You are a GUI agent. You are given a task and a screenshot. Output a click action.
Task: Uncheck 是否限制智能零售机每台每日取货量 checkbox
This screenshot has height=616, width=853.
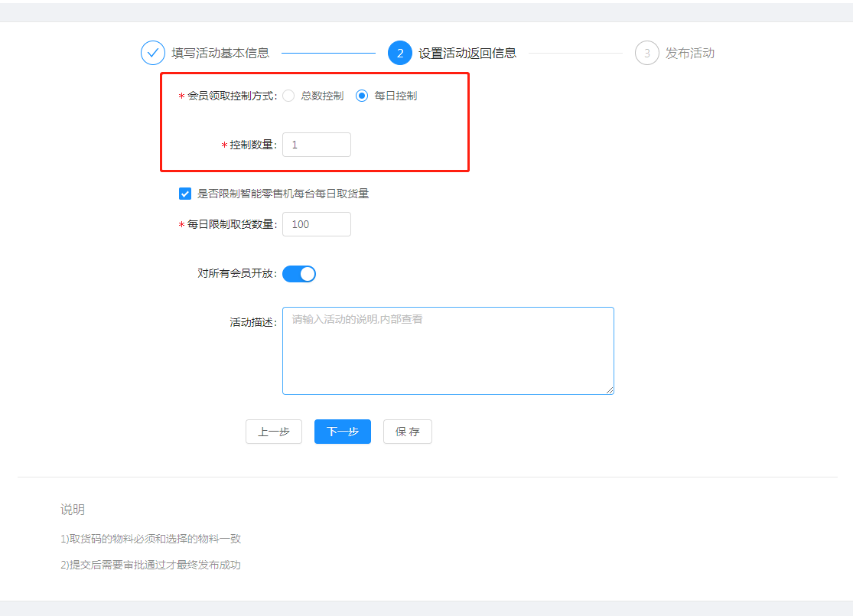coord(185,194)
